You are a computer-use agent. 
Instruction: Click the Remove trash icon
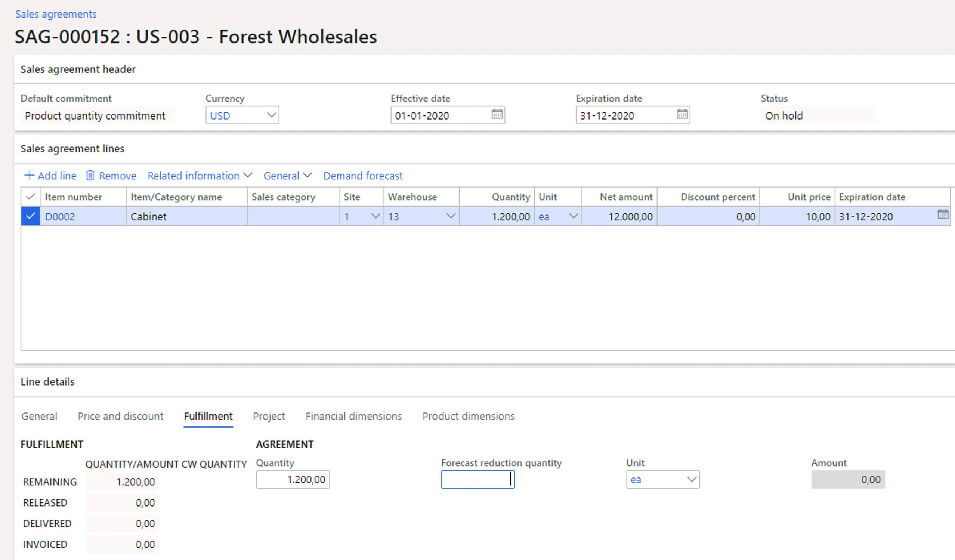point(90,176)
